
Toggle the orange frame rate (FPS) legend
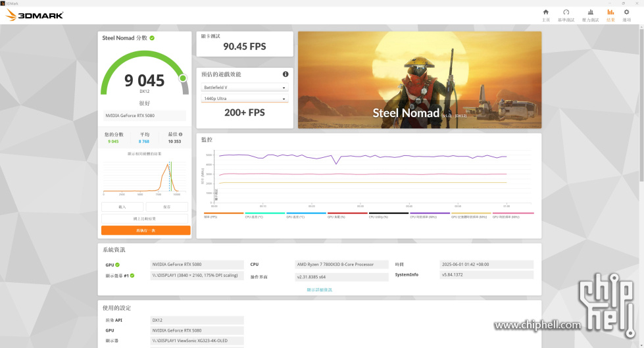coord(224,215)
